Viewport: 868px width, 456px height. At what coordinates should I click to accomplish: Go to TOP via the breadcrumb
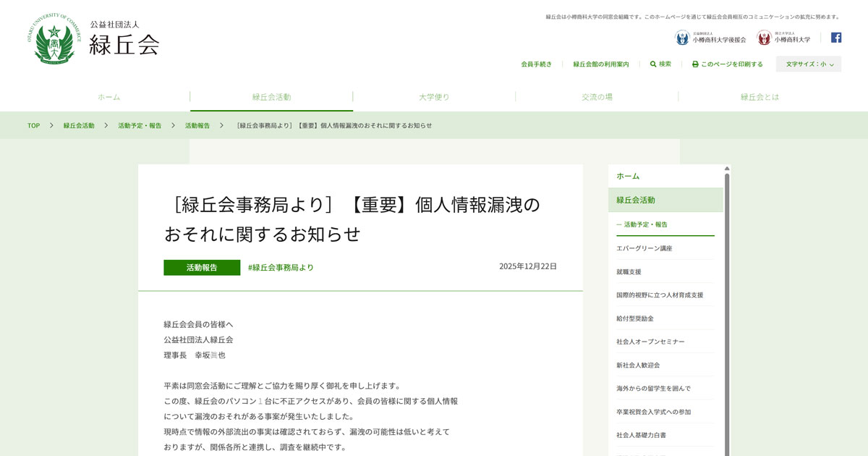click(33, 125)
